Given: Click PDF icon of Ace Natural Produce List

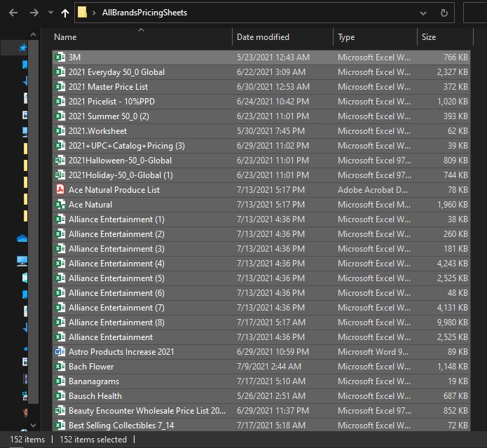Looking at the screenshot, I should pyautogui.click(x=60, y=189).
